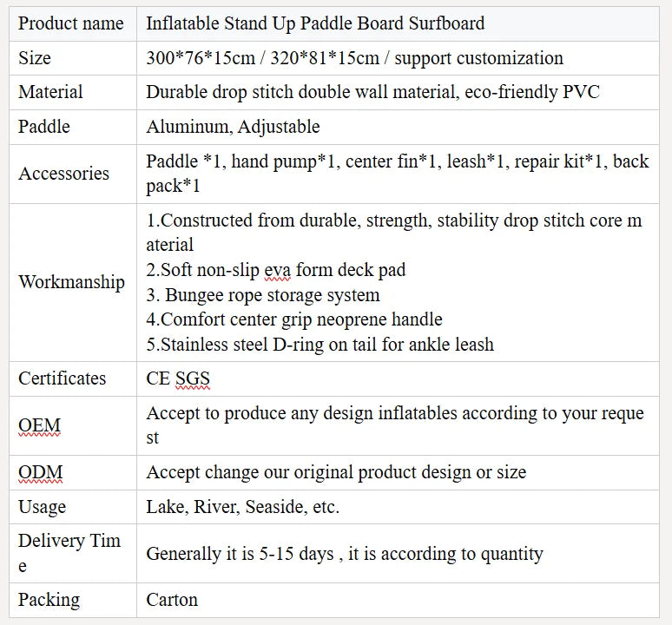Screen dimensions: 672x625
Task: Click the "Stainless steel D-ring" line
Action: click(x=320, y=345)
